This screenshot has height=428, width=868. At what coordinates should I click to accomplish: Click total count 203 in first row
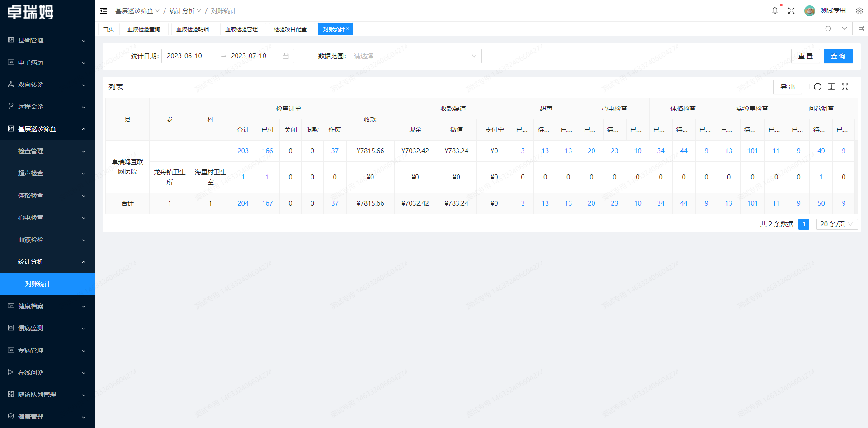(243, 151)
